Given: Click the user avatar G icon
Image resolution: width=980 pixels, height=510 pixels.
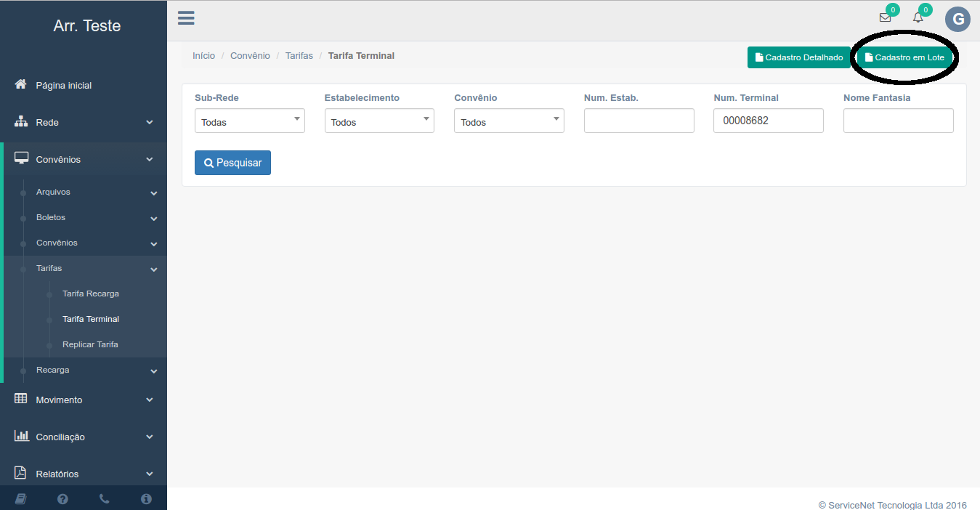Looking at the screenshot, I should coord(957,19).
